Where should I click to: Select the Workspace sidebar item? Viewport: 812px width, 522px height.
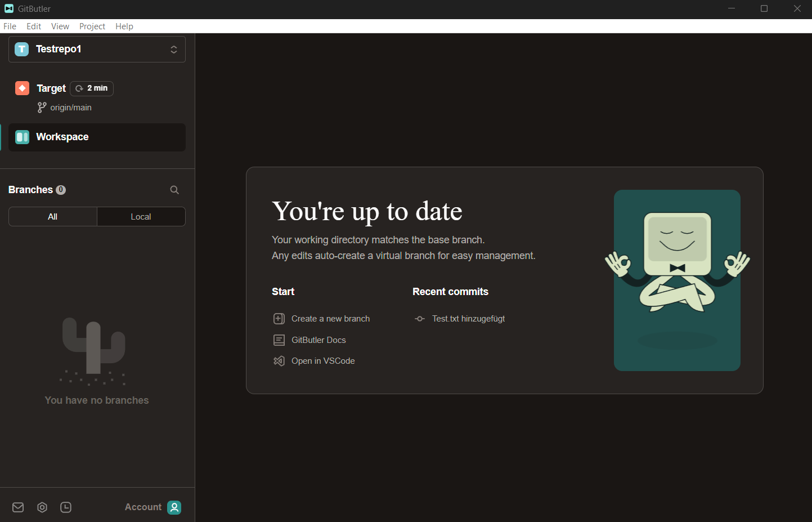pyautogui.click(x=97, y=137)
